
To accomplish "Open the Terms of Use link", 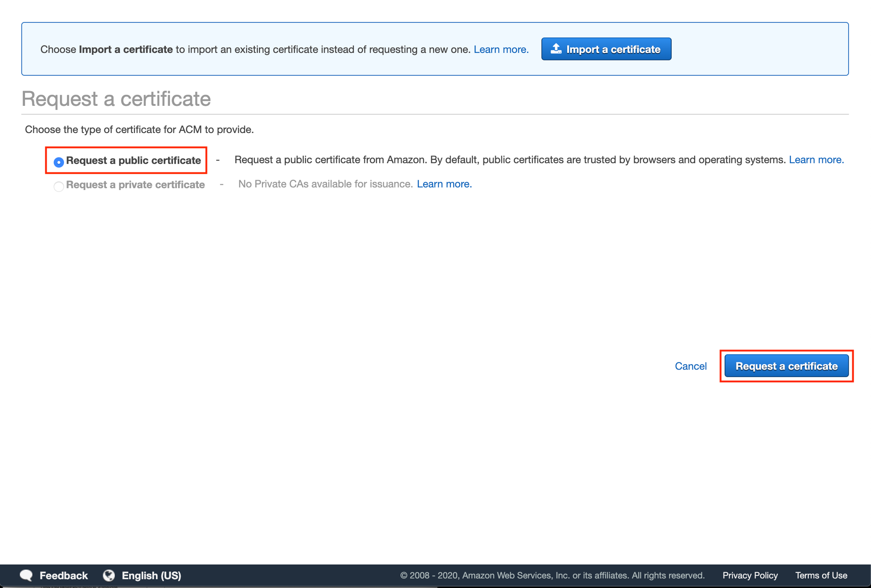I will tap(821, 575).
